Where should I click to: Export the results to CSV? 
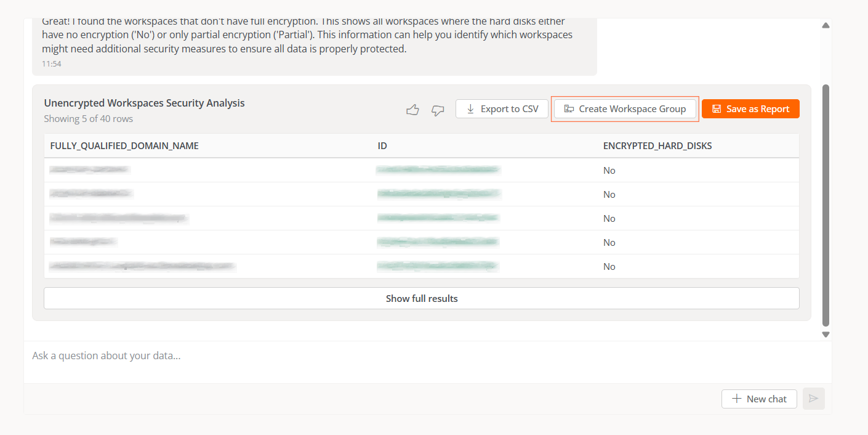(502, 109)
